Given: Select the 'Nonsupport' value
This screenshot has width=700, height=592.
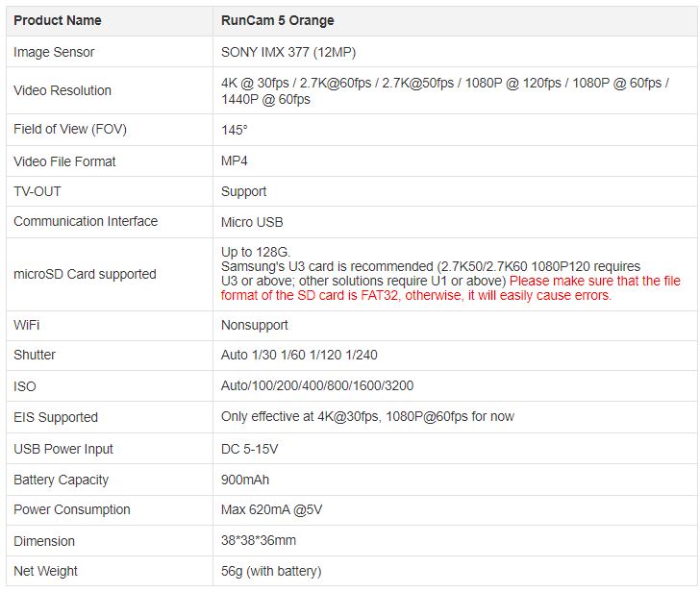Looking at the screenshot, I should (x=255, y=325).
